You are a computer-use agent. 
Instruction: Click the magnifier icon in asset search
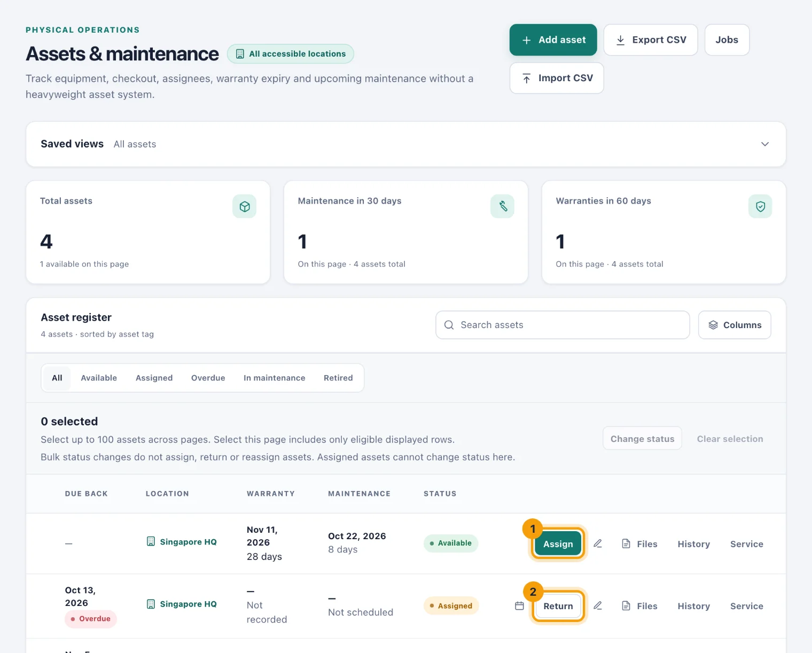[449, 325]
